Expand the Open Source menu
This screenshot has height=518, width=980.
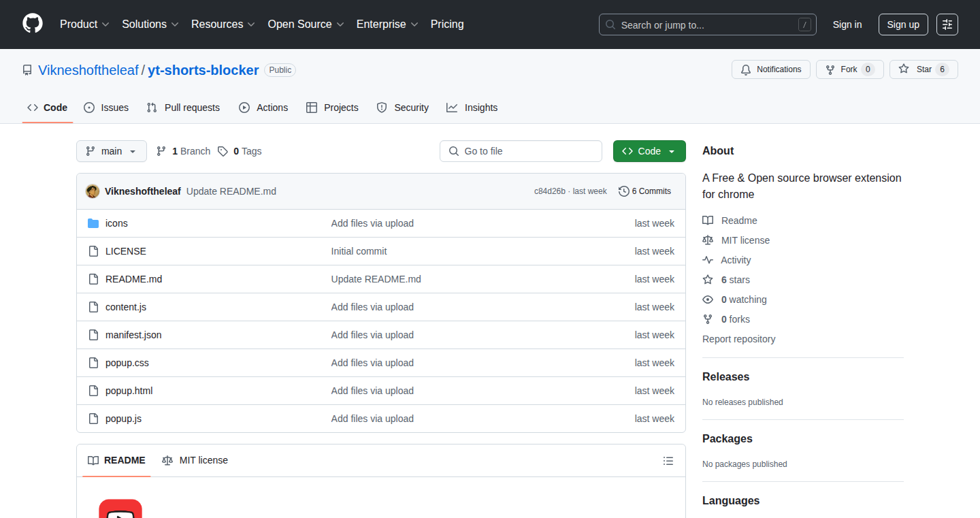pos(306,24)
